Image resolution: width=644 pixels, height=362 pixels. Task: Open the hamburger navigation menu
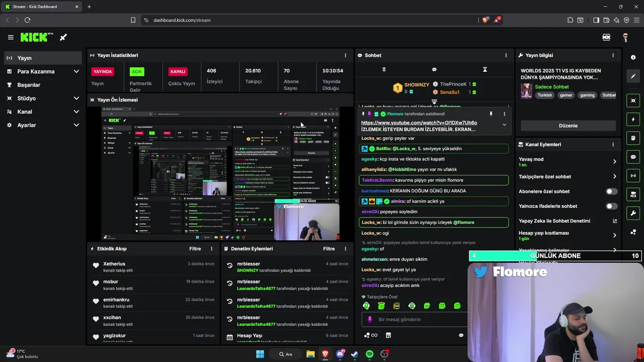coord(11,37)
